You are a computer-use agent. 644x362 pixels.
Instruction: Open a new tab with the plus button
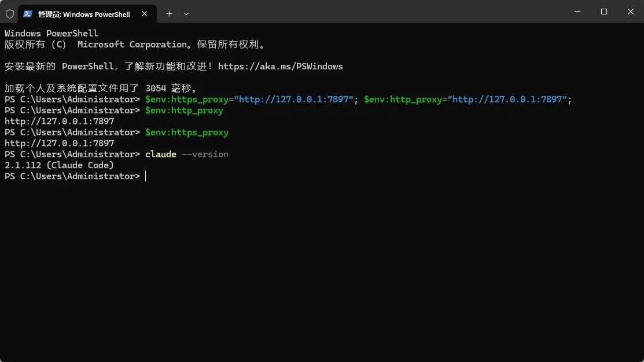169,14
